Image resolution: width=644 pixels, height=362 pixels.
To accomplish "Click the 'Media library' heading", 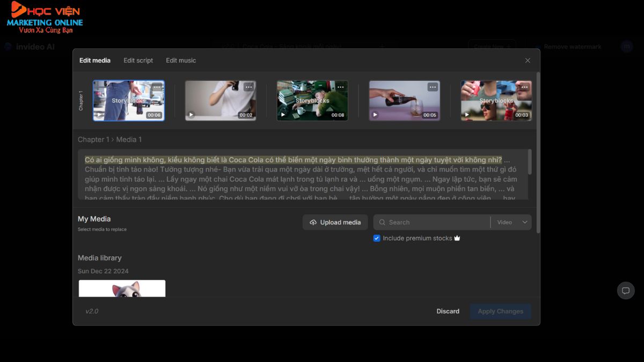I will 100,258.
